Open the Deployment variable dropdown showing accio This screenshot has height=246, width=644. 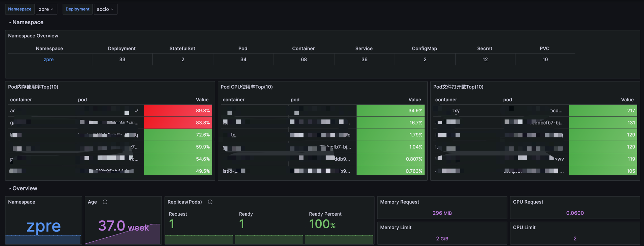pos(105,9)
